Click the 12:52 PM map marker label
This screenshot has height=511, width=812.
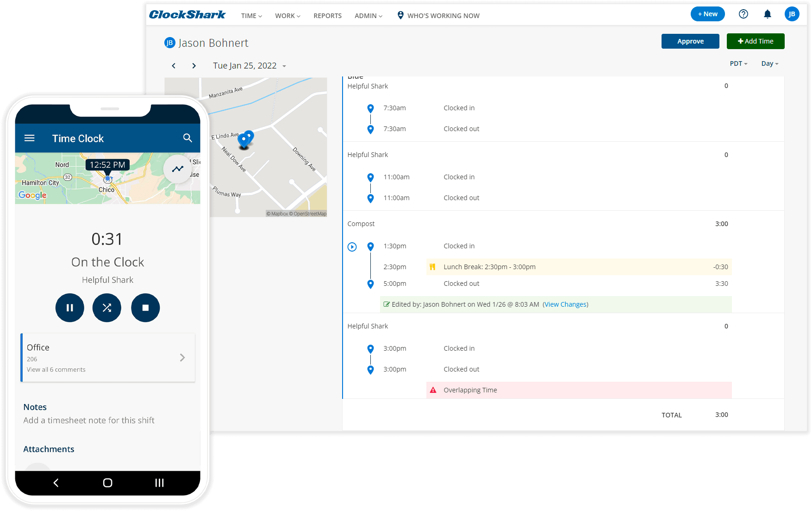click(x=107, y=165)
